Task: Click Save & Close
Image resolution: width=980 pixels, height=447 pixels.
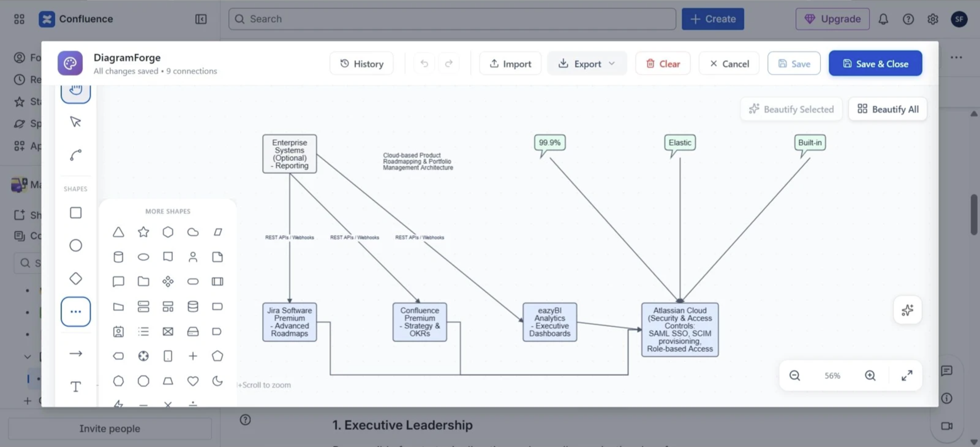Action: (x=875, y=63)
